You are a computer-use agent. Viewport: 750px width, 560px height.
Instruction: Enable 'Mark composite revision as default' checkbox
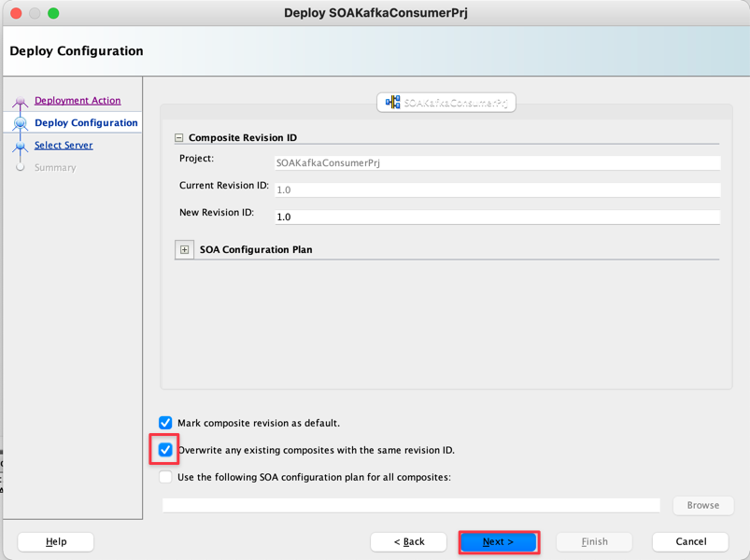click(165, 422)
